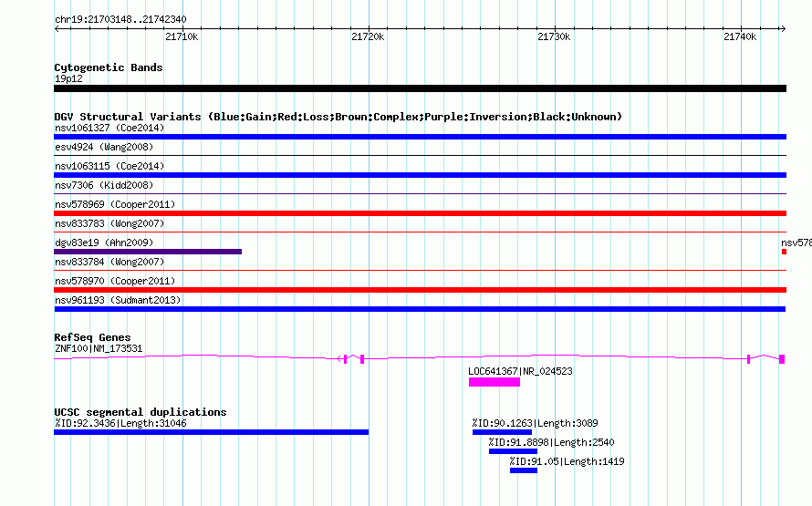Viewport: 812px width, 506px height.
Task: Select the magenta LOC641367 gene block
Action: (494, 382)
